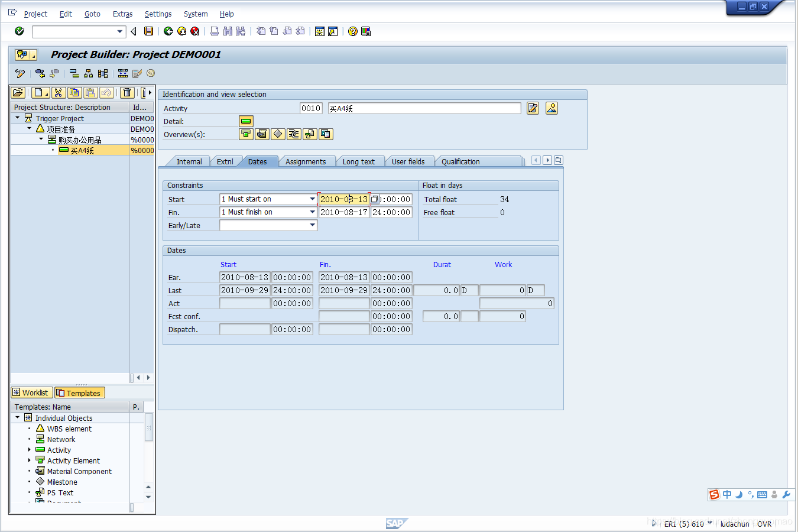The width and height of the screenshot is (798, 532).
Task: Click the Relationship overview icon
Action: pyautogui.click(x=294, y=134)
